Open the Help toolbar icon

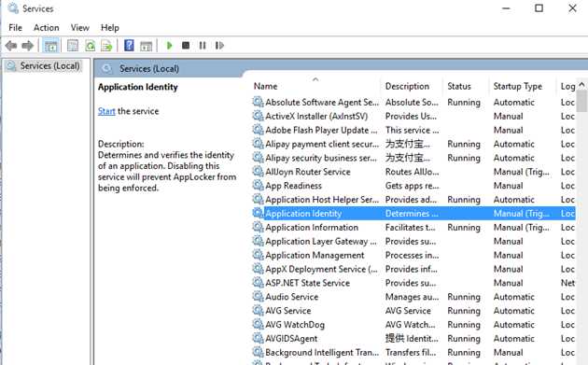129,46
